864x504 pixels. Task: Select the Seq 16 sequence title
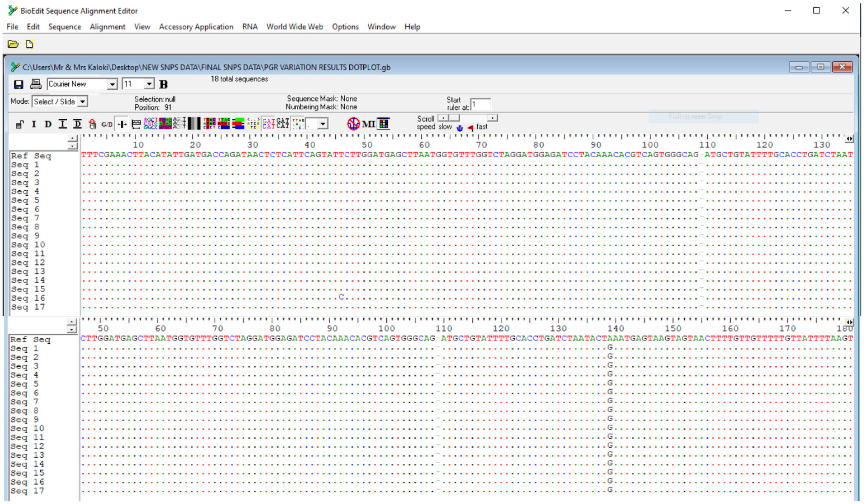[x=28, y=298]
